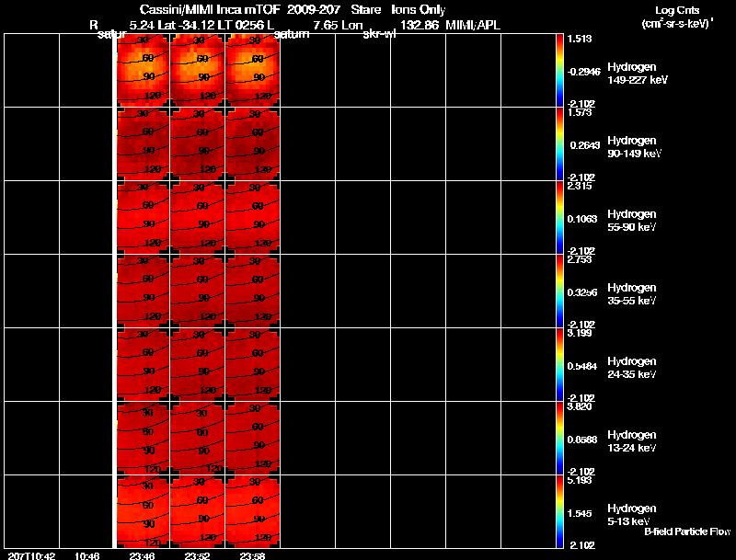Choose the 35-55 keV hydrogen image at 23:58
Screen dimensions: 736x560
point(252,291)
